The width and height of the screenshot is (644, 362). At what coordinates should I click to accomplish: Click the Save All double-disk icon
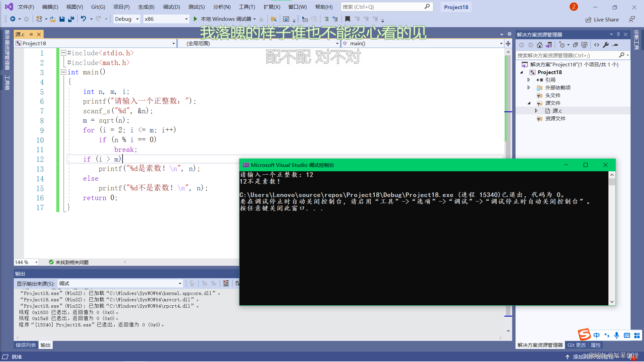click(x=71, y=19)
